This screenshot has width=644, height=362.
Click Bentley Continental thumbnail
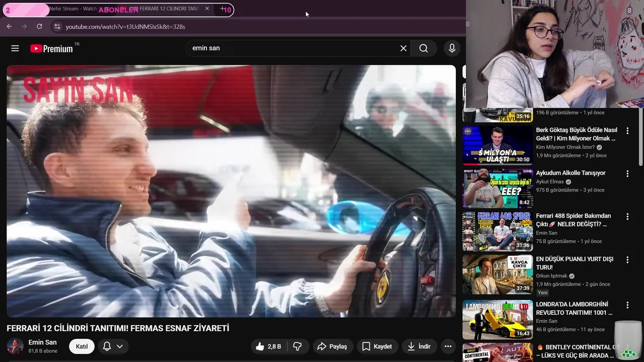pos(498,352)
